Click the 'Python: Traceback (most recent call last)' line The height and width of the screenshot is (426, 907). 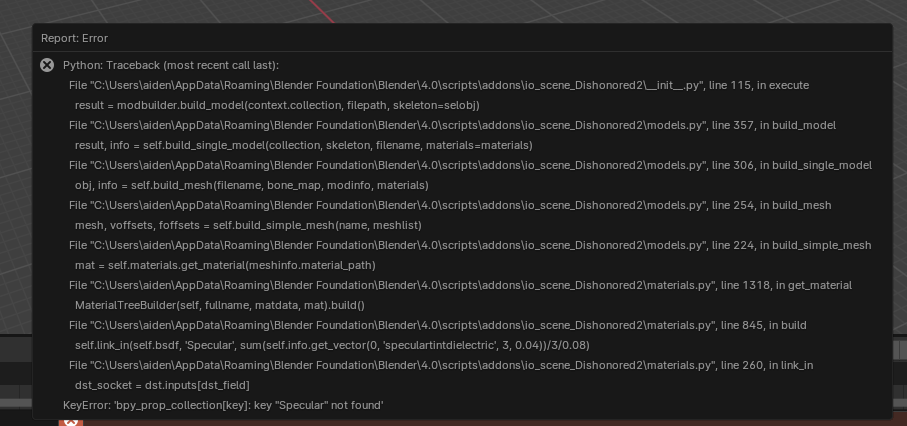click(171, 65)
